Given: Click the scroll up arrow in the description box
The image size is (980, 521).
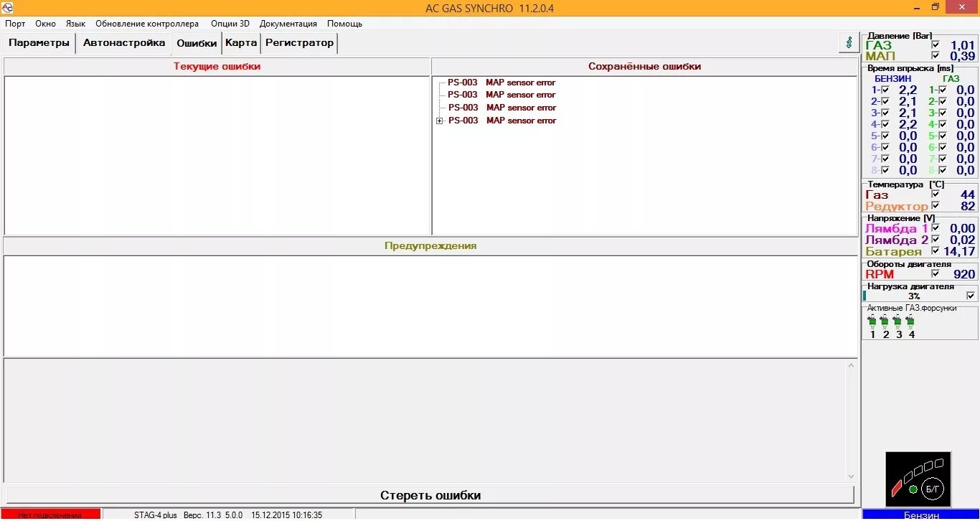Looking at the screenshot, I should pos(852,365).
